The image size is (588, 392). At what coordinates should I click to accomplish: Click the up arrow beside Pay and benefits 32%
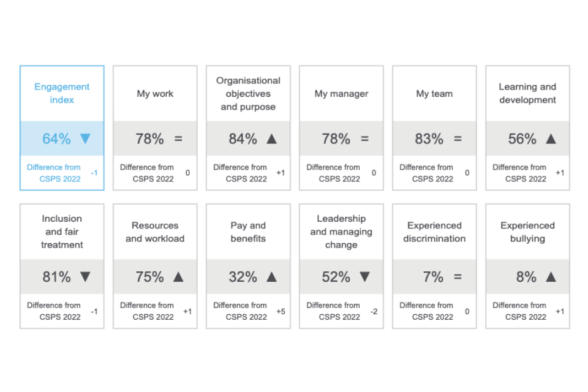click(272, 277)
